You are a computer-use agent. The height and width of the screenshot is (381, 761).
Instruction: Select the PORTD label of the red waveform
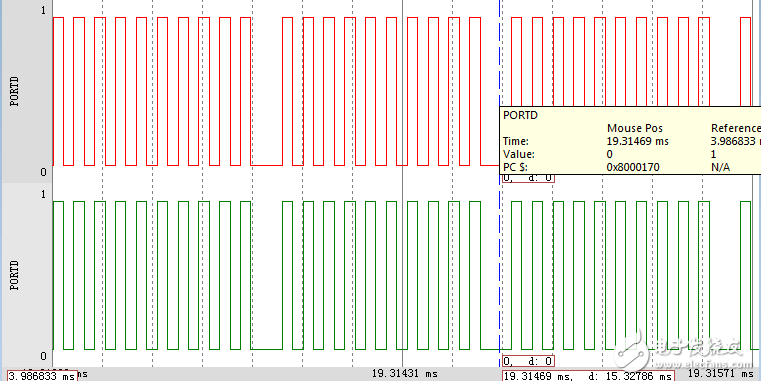[x=15, y=91]
